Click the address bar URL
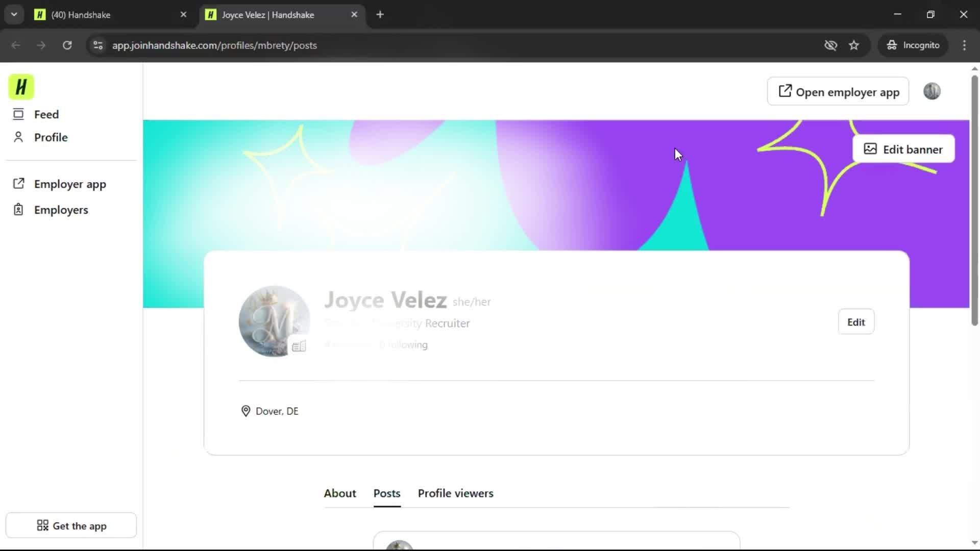The image size is (980, 551). tap(214, 45)
